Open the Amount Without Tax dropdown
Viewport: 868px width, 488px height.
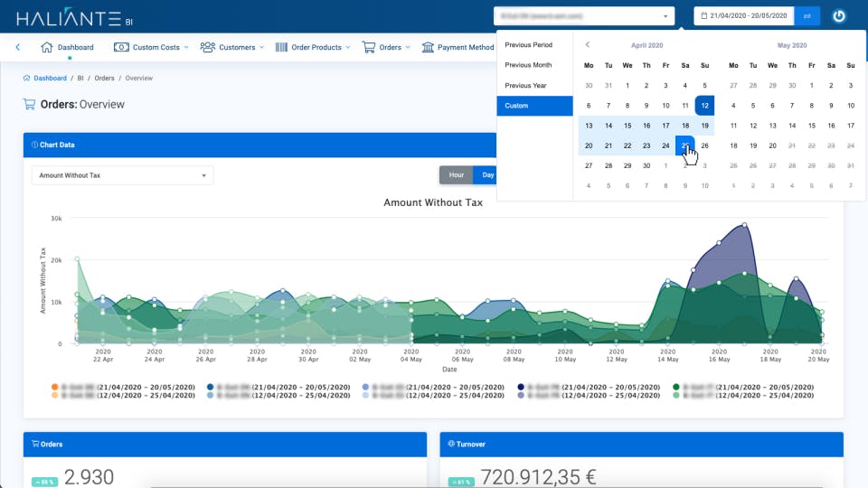pyautogui.click(x=122, y=175)
